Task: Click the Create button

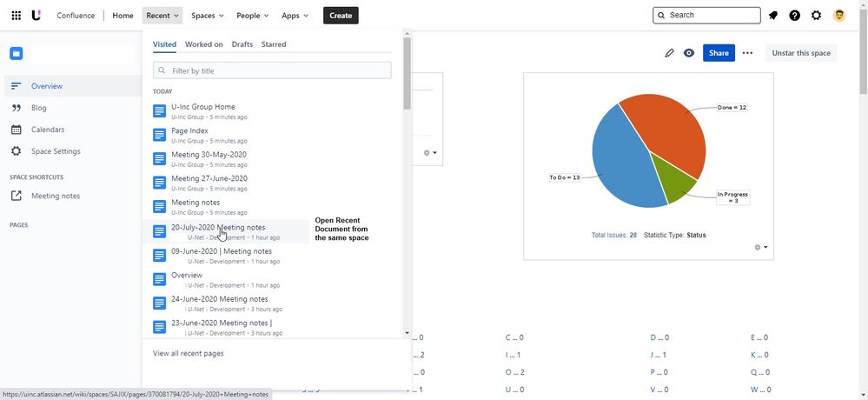Action: pyautogui.click(x=341, y=16)
